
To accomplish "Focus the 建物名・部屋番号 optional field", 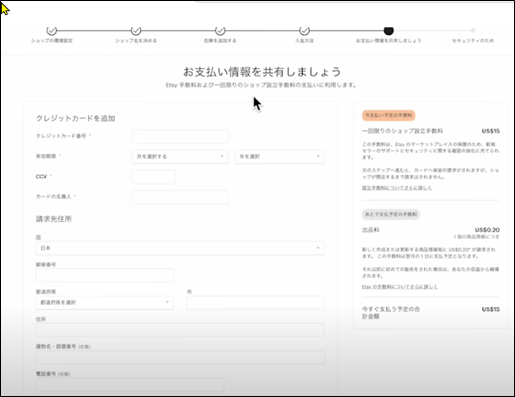I will pos(180,357).
